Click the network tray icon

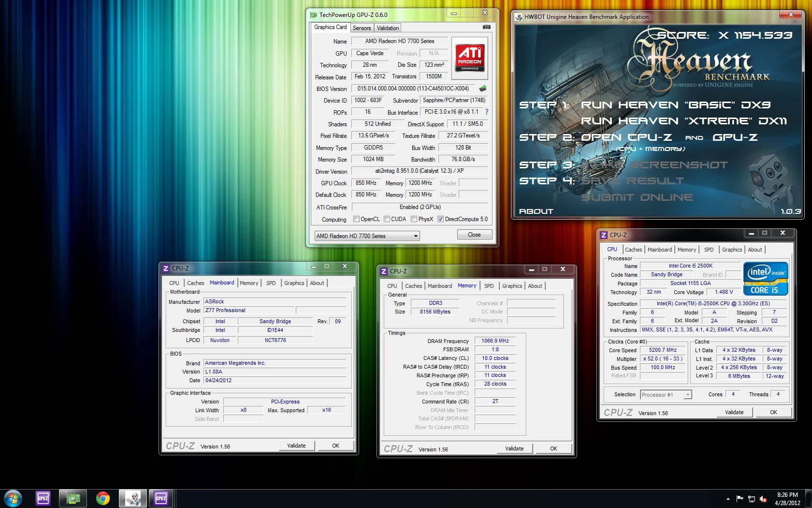click(x=752, y=499)
